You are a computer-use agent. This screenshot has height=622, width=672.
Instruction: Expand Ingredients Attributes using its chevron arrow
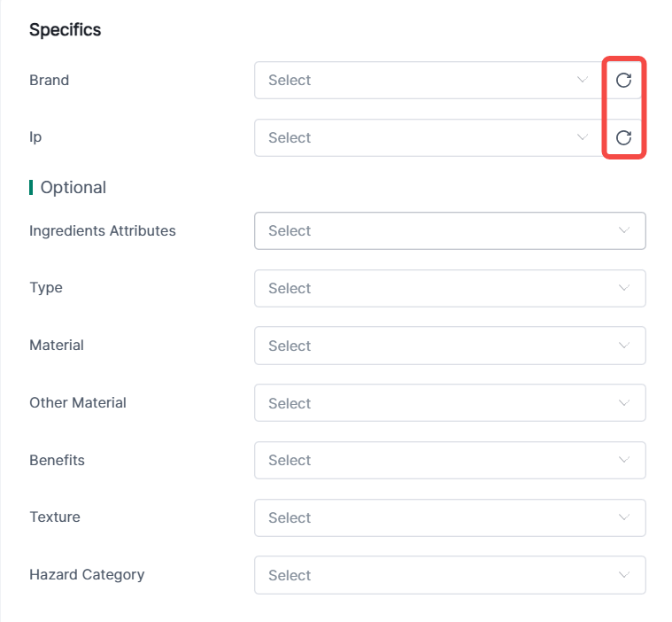[x=624, y=230]
